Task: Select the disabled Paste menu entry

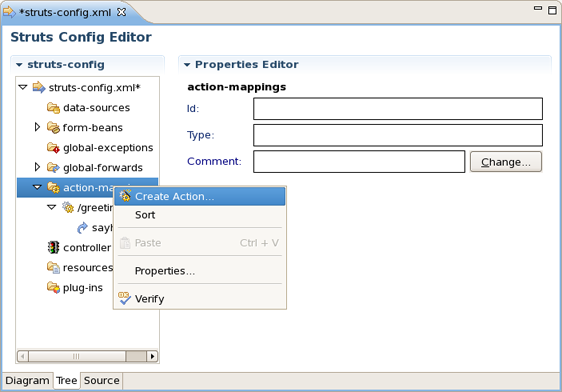Action: tap(200, 243)
